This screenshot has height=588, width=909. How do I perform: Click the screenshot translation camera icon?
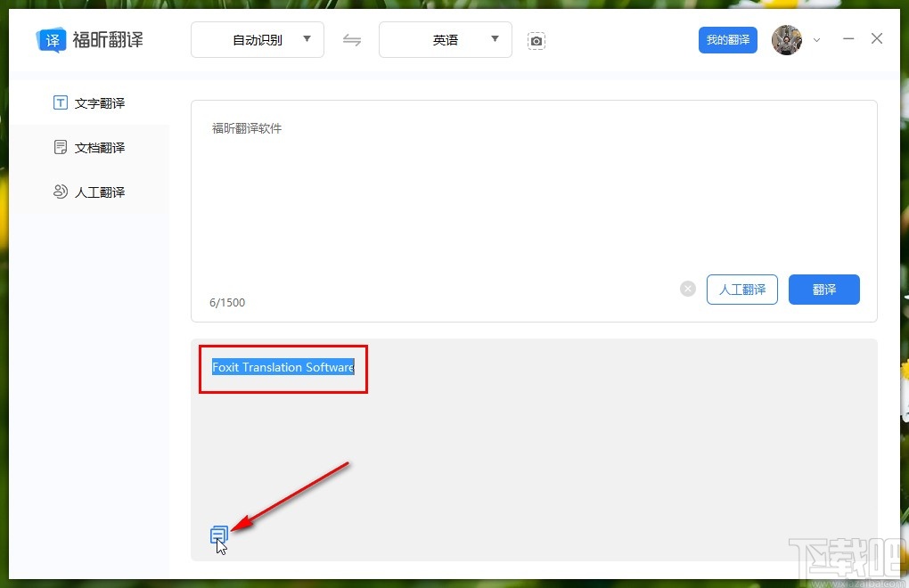point(536,41)
